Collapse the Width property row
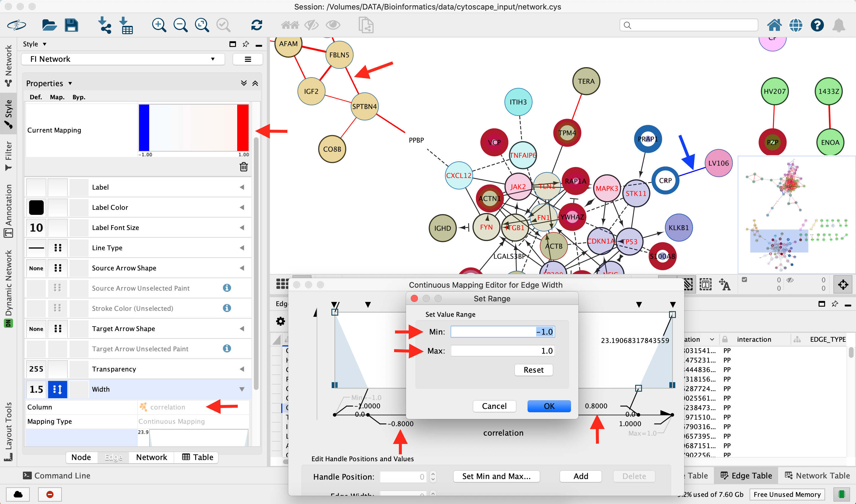Screen dimensions: 856x504 pos(242,389)
